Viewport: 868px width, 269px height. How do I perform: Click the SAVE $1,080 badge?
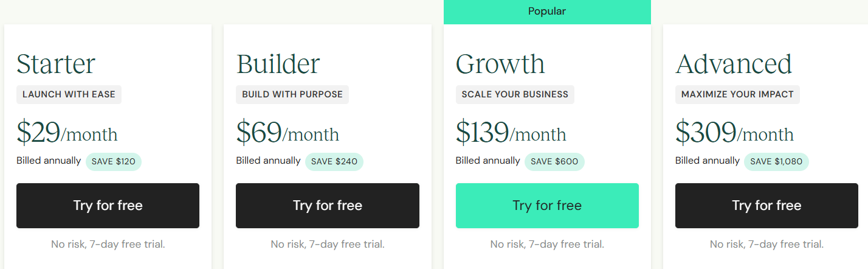[x=776, y=161]
